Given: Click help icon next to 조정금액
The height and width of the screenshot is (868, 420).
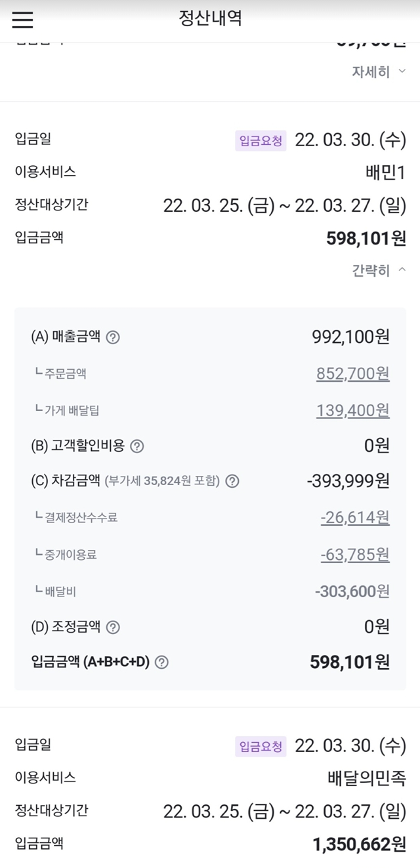Looking at the screenshot, I should point(113,627).
